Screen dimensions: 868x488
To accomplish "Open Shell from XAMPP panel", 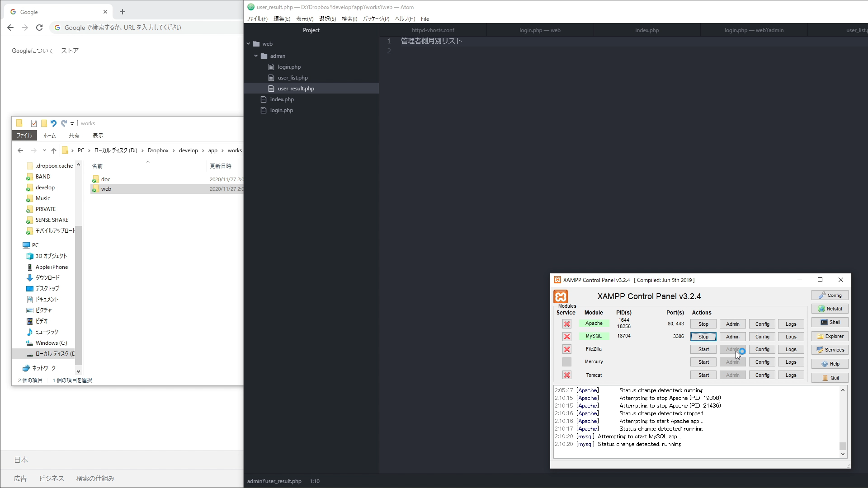I will (830, 323).
